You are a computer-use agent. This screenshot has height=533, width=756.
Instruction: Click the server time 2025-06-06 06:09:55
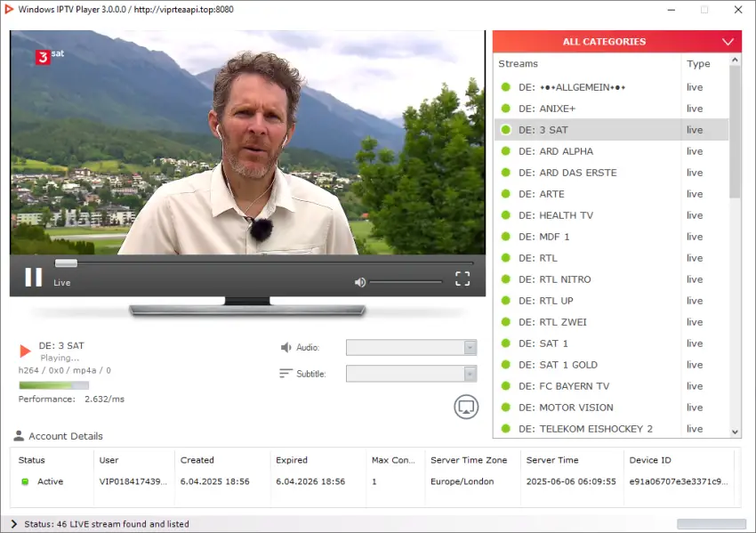point(571,481)
